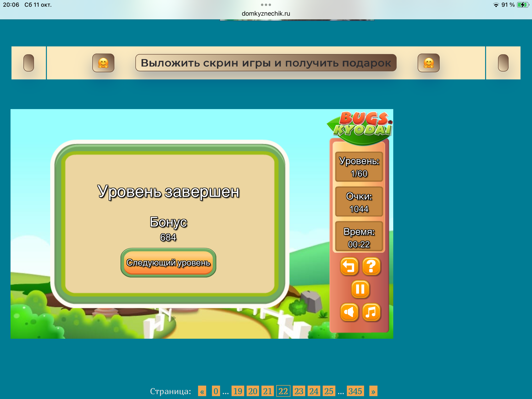Jump to first page 0
532x399 pixels.
pos(216,391)
